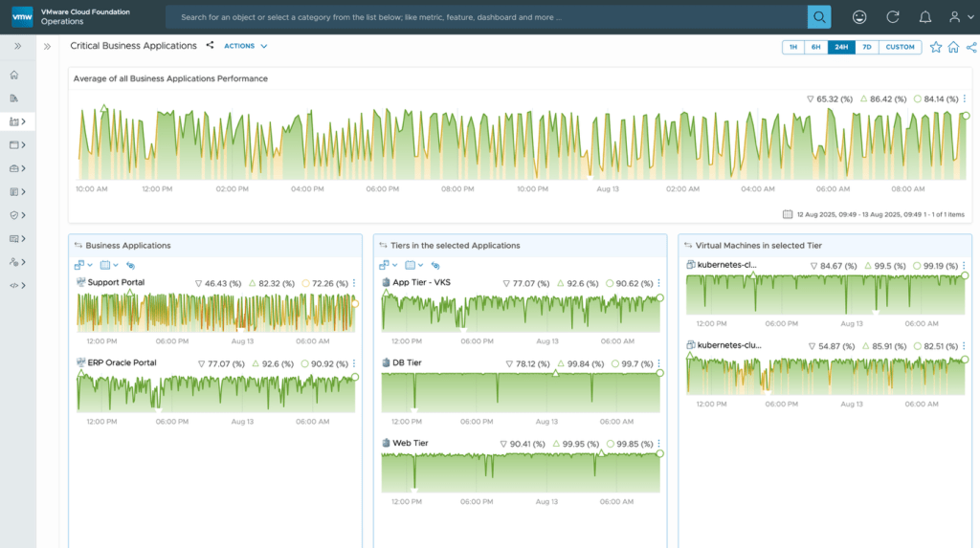Expand the main left navigation sidebar
Viewport: 980px width, 548px height.
tap(17, 46)
